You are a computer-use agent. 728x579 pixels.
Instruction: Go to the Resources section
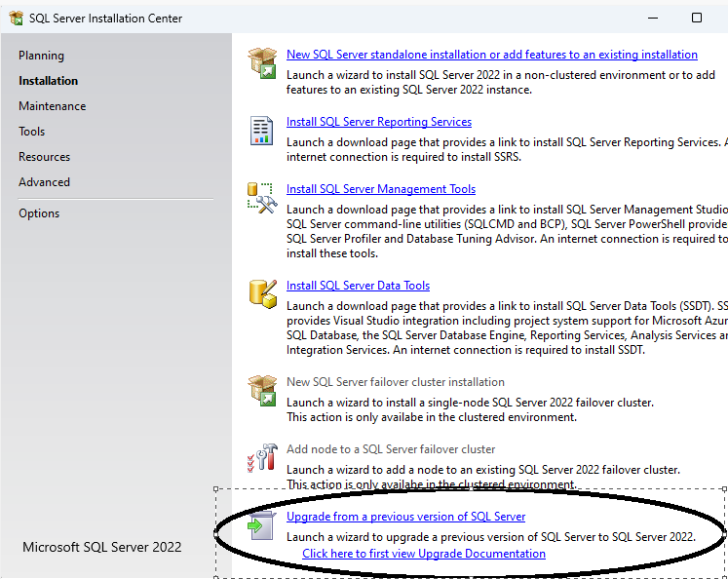click(44, 157)
